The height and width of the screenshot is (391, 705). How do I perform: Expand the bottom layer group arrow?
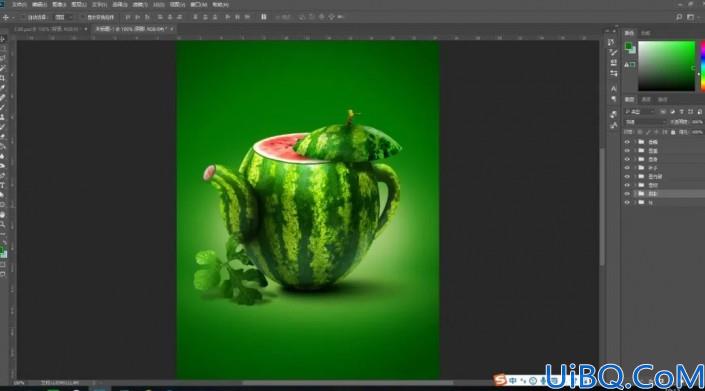(635, 203)
